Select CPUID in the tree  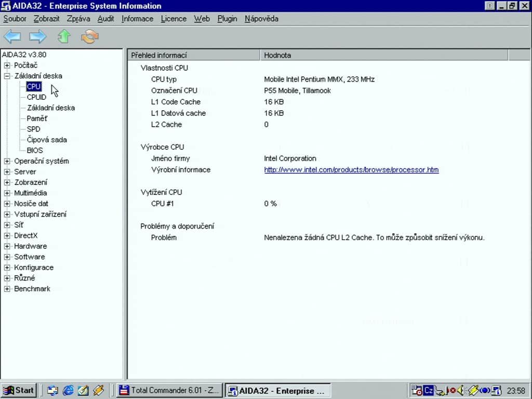coord(36,97)
